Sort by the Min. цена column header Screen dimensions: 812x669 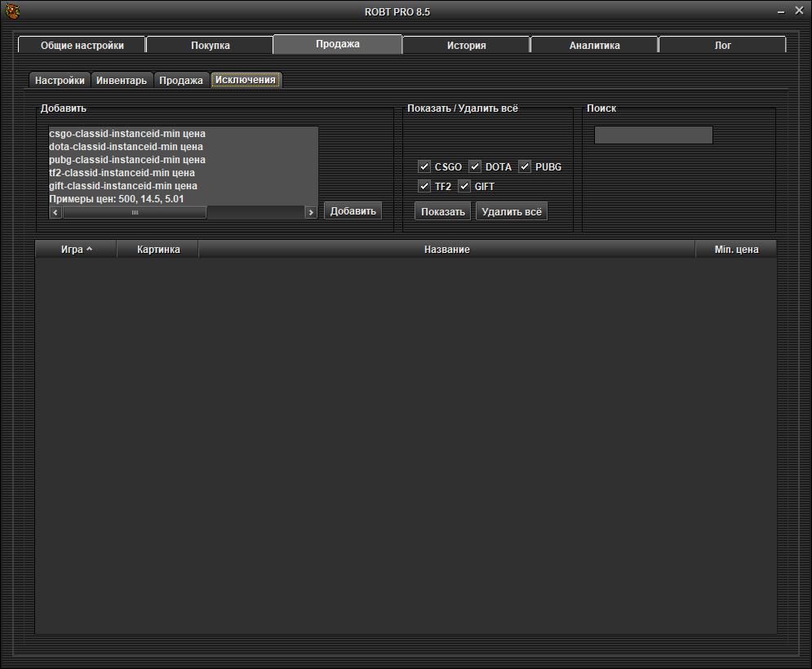click(736, 250)
